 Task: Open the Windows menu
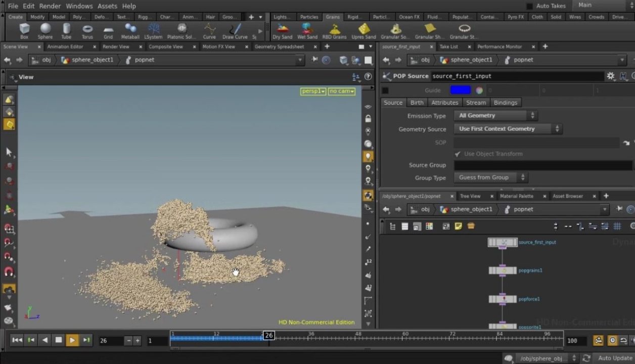[79, 6]
